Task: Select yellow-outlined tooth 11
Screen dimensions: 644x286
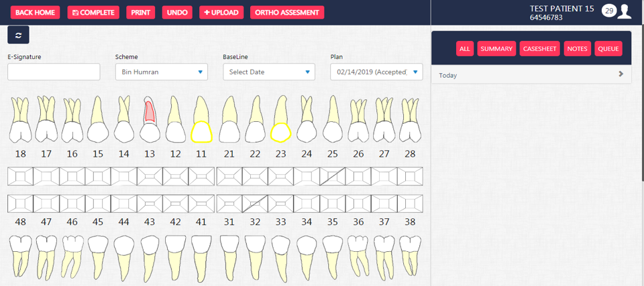Action: tap(201, 119)
